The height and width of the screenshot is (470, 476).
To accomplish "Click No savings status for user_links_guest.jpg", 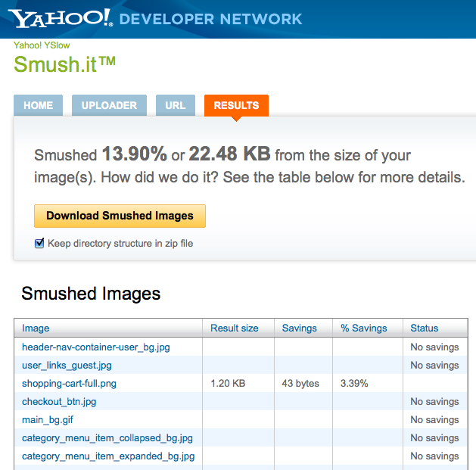I will (434, 365).
